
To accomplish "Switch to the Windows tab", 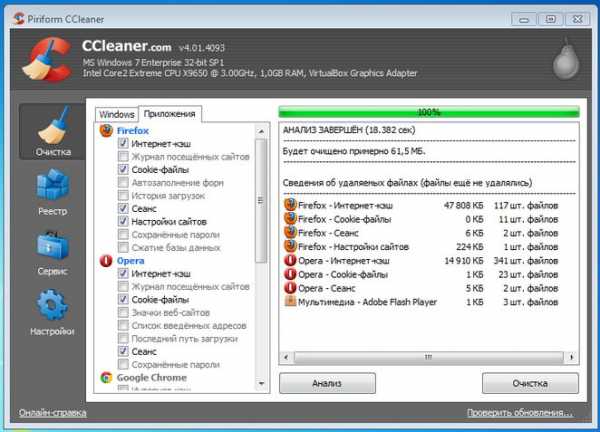I will point(117,114).
